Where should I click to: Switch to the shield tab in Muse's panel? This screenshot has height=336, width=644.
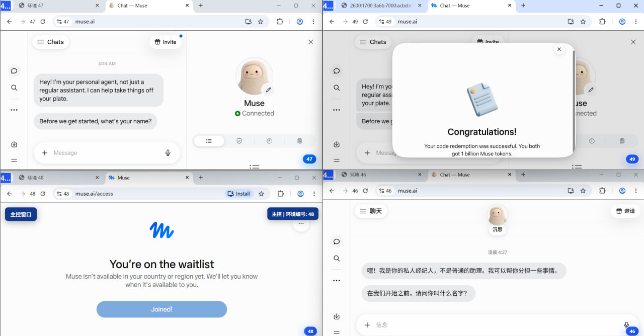tap(239, 141)
